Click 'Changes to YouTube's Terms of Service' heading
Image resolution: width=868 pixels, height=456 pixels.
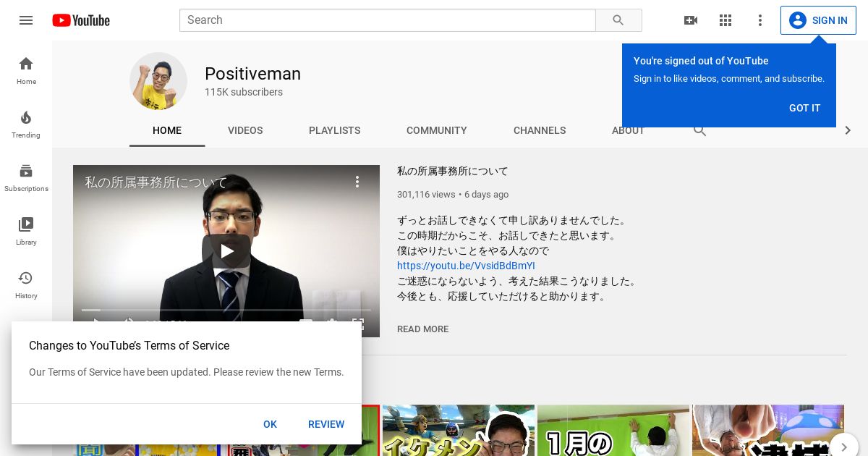click(129, 346)
